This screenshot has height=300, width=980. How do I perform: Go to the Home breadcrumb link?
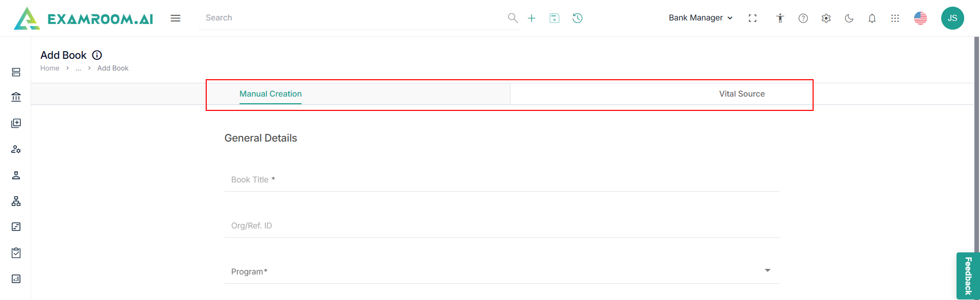[50, 68]
